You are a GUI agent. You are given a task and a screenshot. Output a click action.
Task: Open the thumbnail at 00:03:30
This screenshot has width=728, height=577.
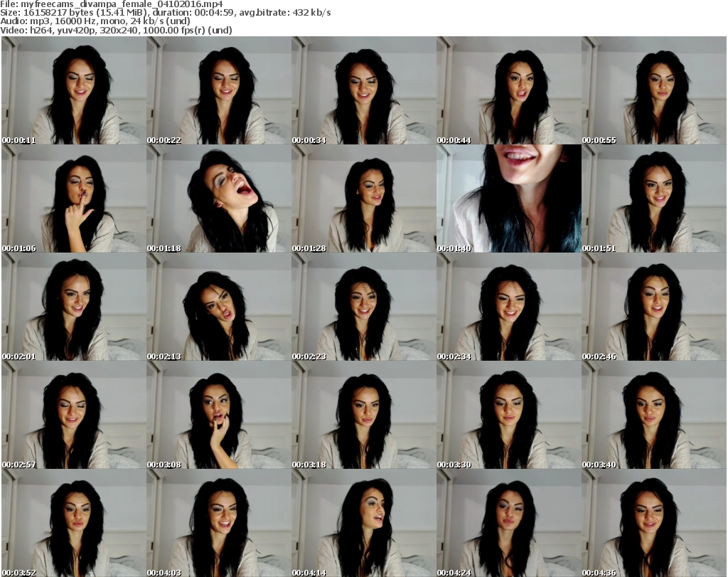click(x=508, y=415)
